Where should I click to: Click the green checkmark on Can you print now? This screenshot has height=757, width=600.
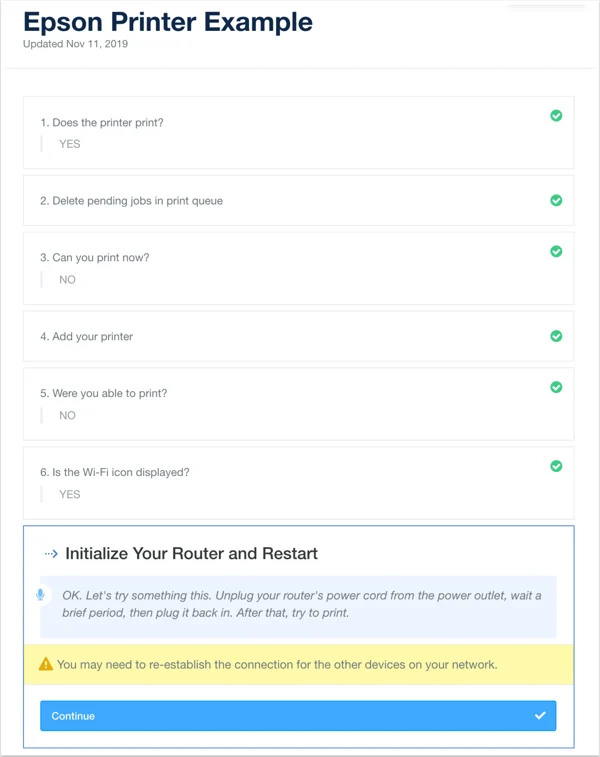(556, 252)
